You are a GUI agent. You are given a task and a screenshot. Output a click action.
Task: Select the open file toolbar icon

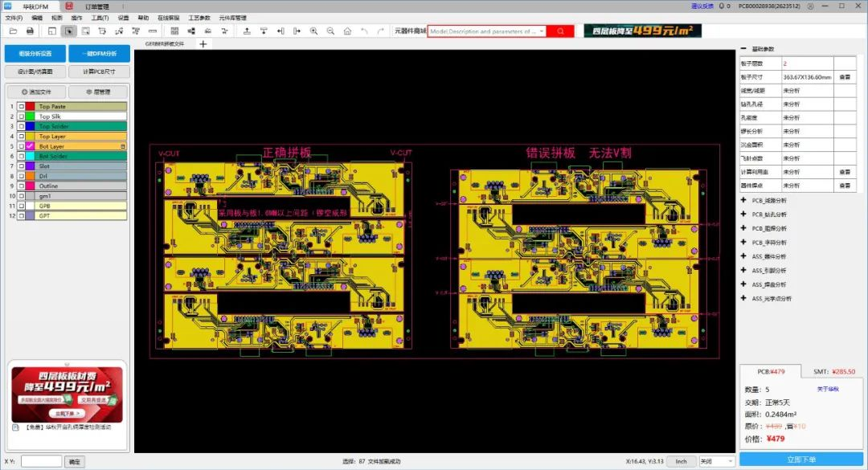[12, 31]
